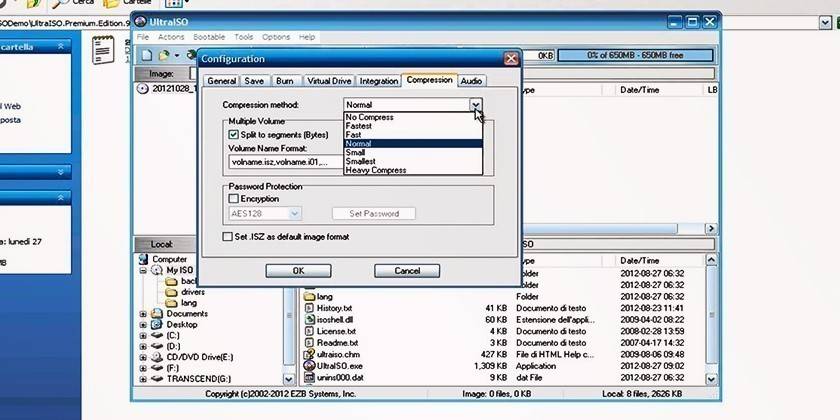
Task: Select the 20121028 disc image icon
Action: click(x=142, y=89)
